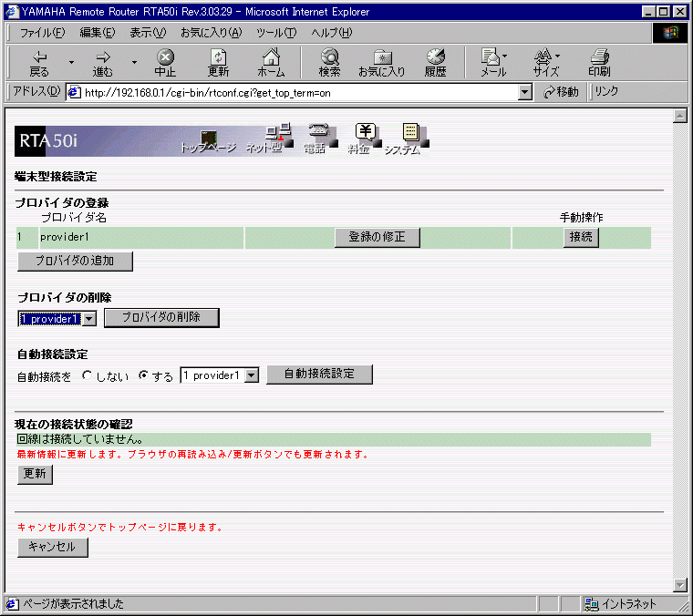This screenshot has width=693, height=616.
Task: Click Intranet zone icon in status bar
Action: pyautogui.click(x=592, y=603)
